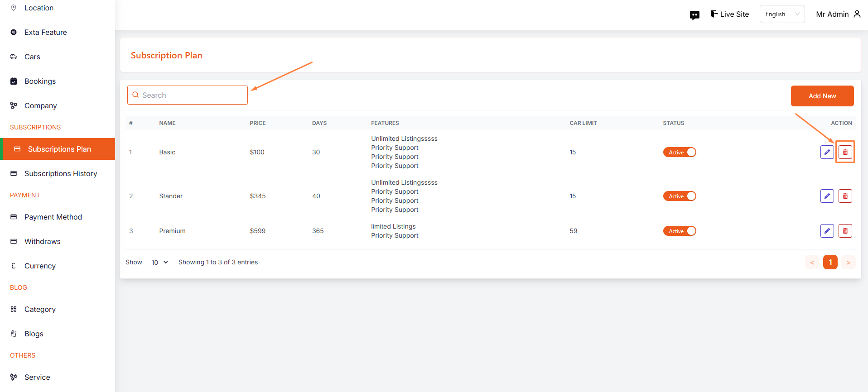The image size is (868, 392).
Task: Delete the Premium plan using trash icon
Action: 845,231
